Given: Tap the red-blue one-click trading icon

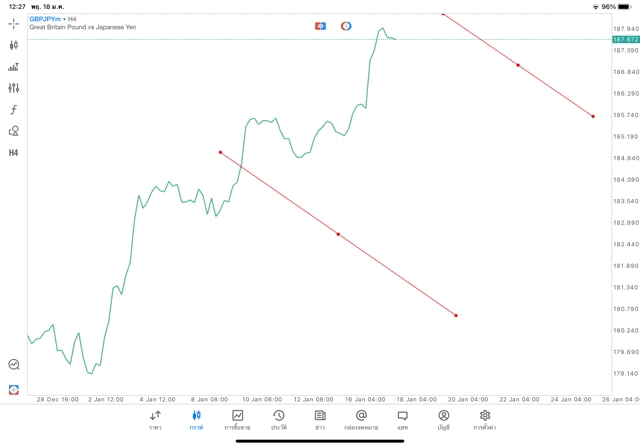Looking at the screenshot, I should [320, 25].
